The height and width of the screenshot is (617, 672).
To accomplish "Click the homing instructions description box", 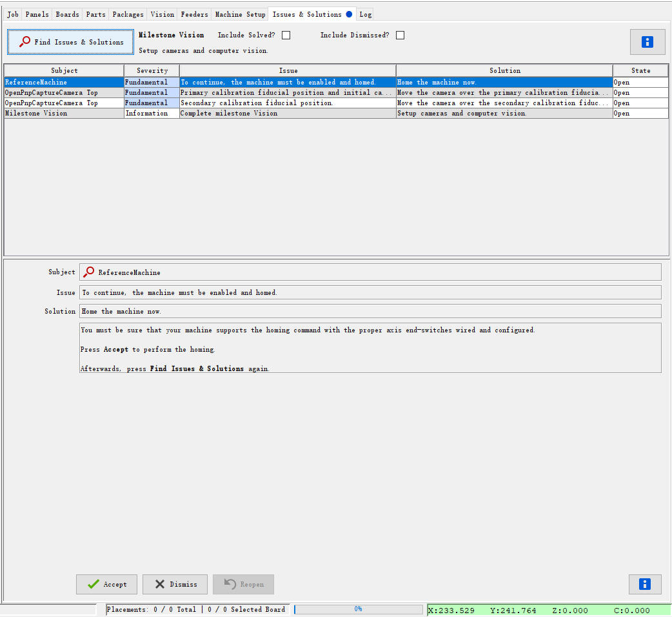I will pyautogui.click(x=371, y=348).
